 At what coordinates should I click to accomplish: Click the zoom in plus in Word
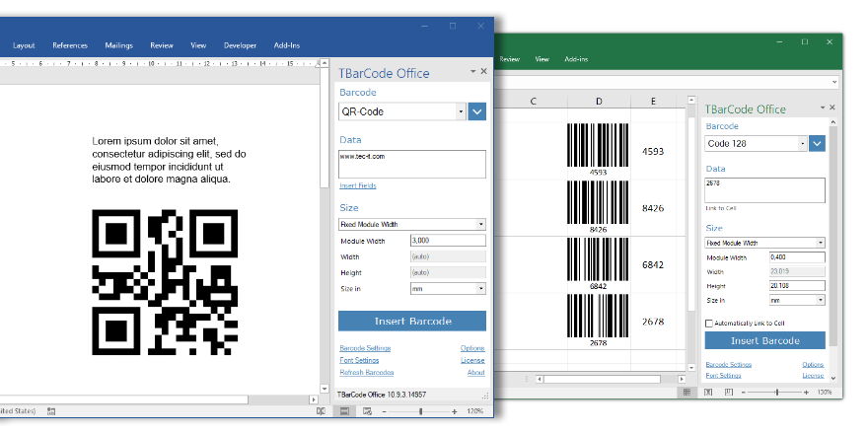(455, 411)
